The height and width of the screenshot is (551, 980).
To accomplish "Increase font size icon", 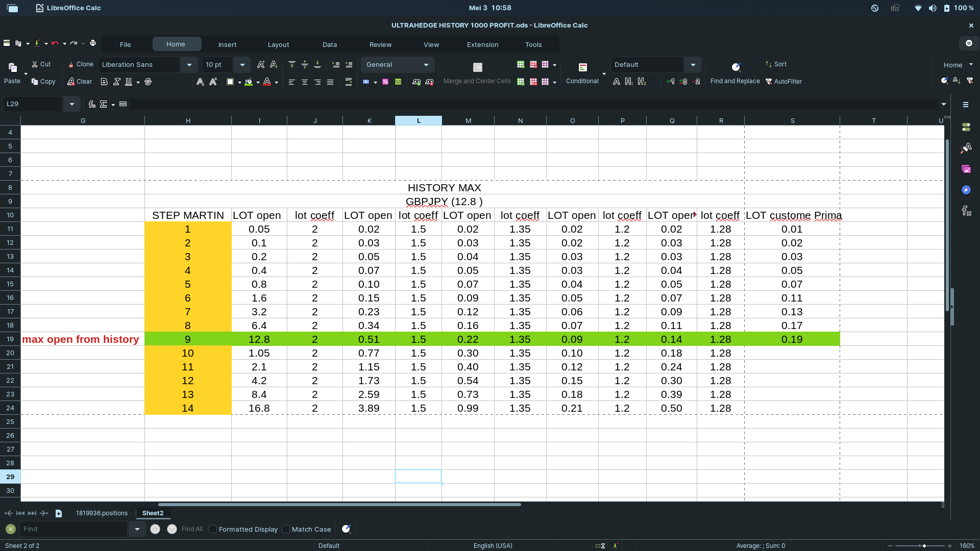I will coord(261,65).
